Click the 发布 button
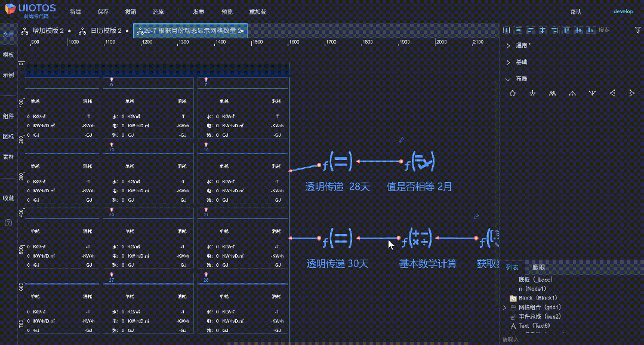Screen dimensions: 644x345 tap(198, 12)
